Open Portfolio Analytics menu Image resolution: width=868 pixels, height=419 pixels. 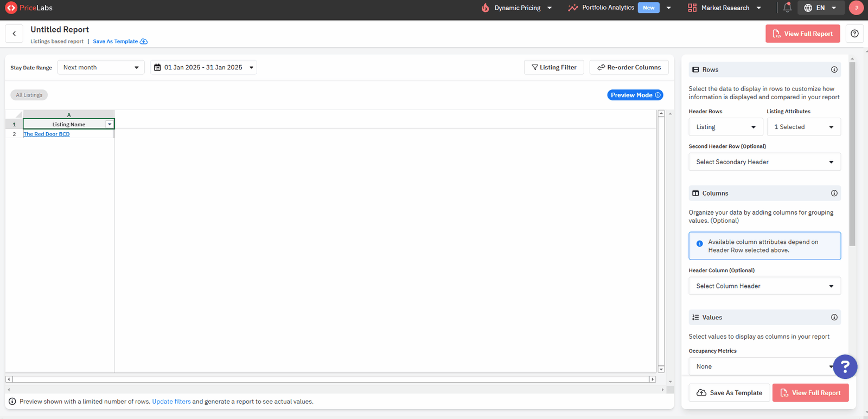pyautogui.click(x=619, y=8)
